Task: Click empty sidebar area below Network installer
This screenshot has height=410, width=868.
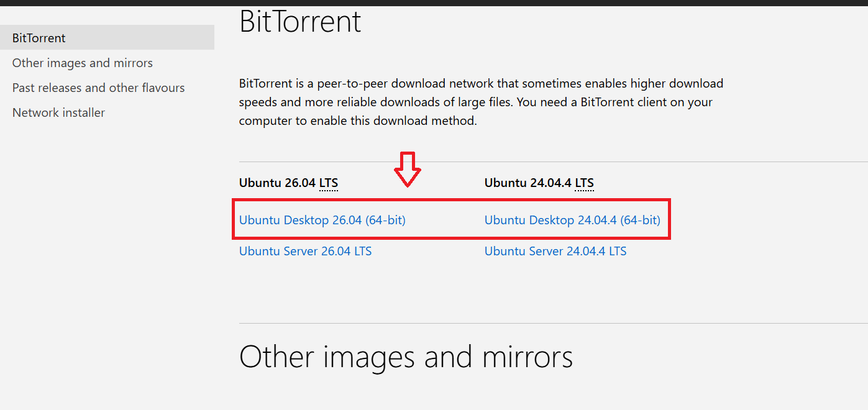Action: point(107,261)
